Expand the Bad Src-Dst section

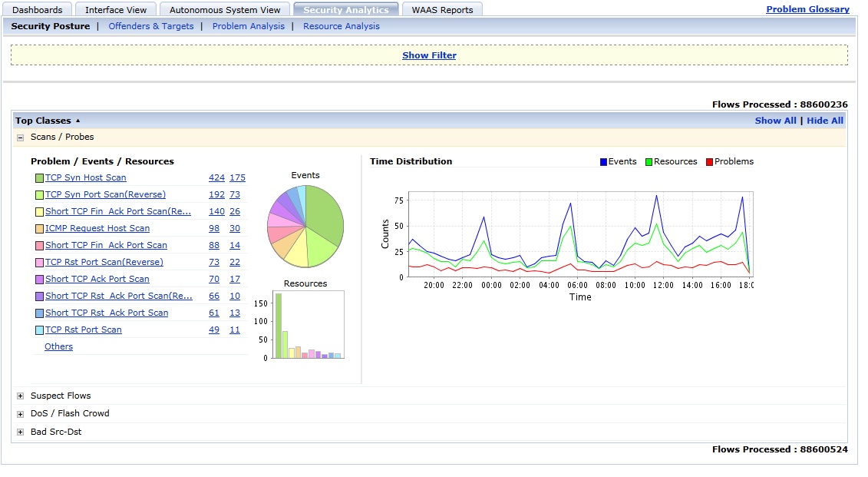pos(21,432)
